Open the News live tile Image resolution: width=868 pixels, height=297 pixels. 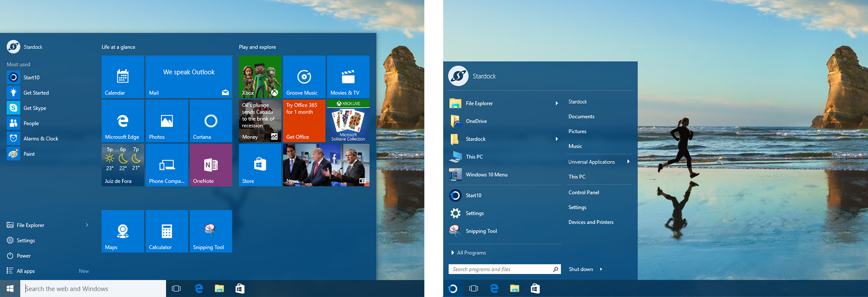pos(326,165)
